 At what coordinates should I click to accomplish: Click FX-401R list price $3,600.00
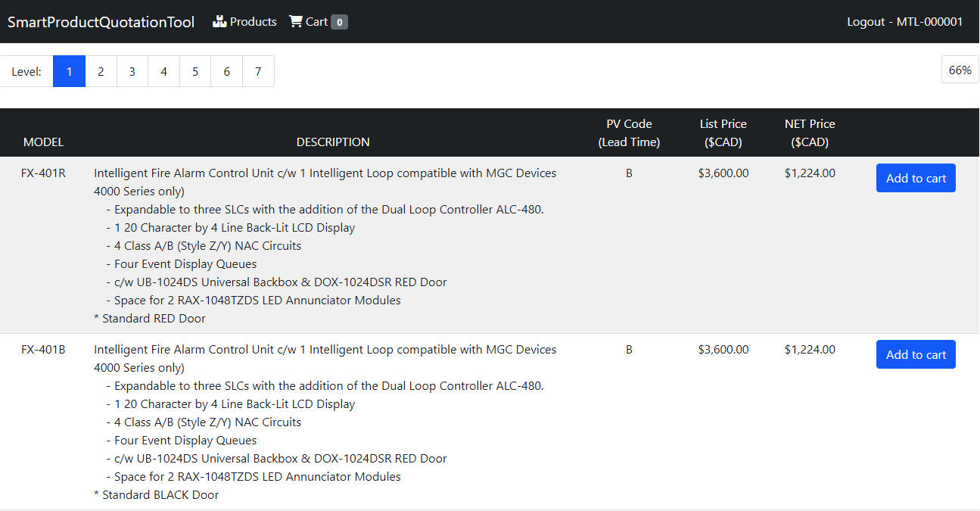click(x=723, y=173)
